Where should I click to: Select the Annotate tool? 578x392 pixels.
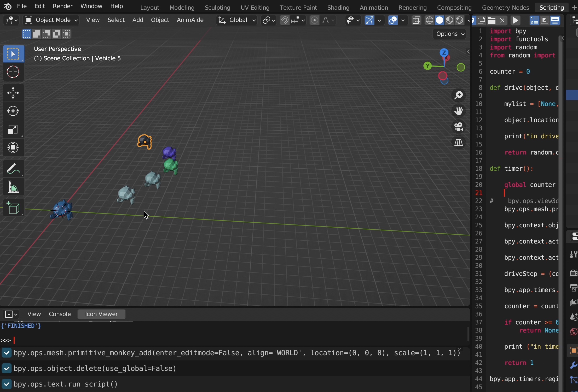click(x=13, y=169)
